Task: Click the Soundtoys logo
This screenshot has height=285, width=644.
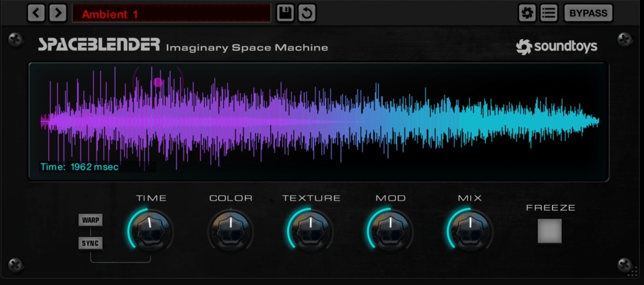Action: coord(556,47)
